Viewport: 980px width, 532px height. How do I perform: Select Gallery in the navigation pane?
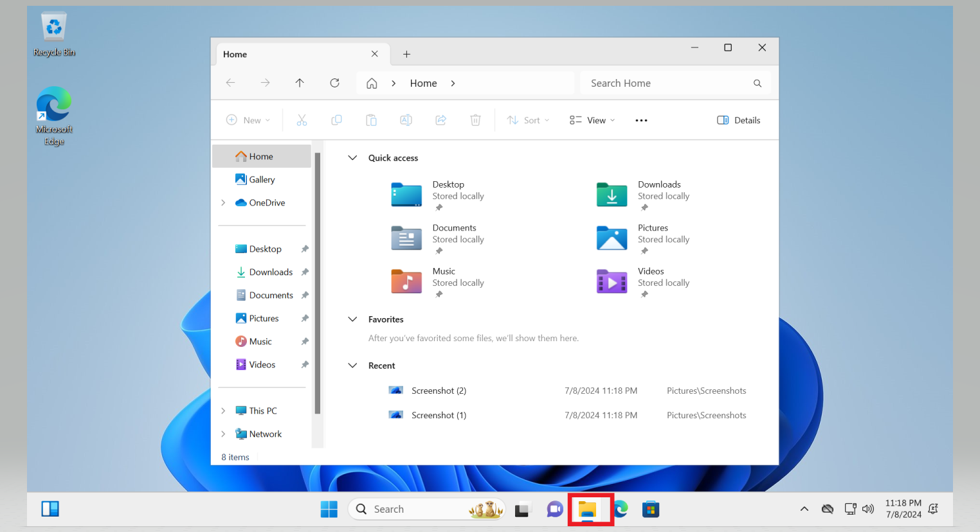(x=261, y=180)
